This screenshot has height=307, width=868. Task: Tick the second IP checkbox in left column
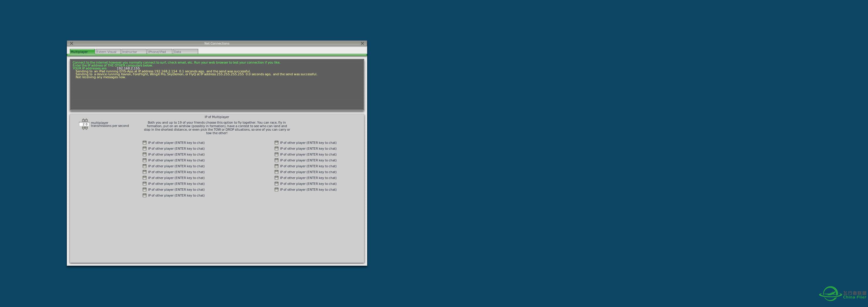(x=145, y=149)
